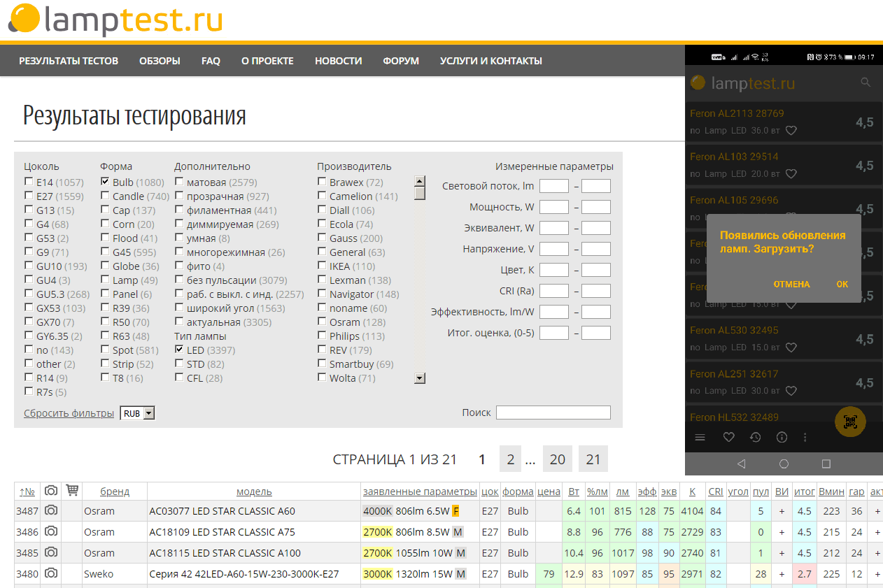Check the E14 socket filter

tap(29, 182)
